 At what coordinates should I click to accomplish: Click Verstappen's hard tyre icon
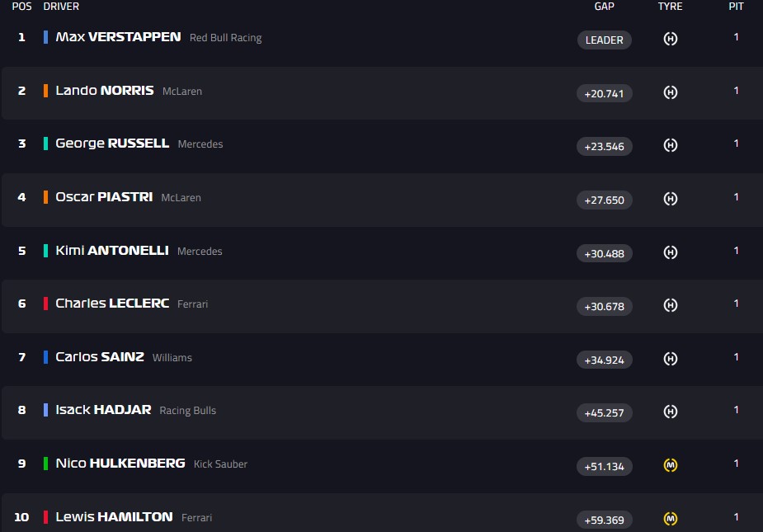[x=671, y=40]
